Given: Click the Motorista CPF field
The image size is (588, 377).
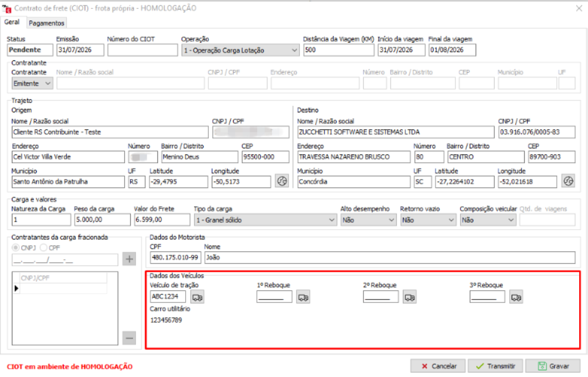Looking at the screenshot, I should pyautogui.click(x=176, y=258).
